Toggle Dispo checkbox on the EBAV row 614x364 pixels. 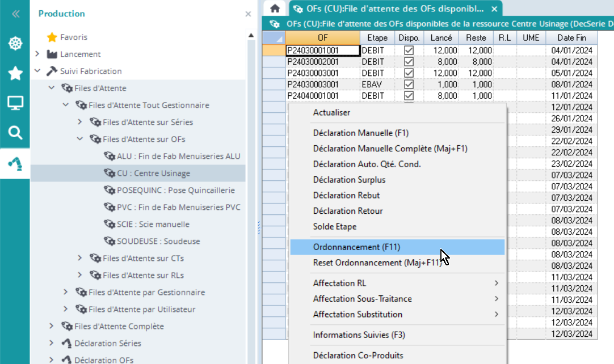(409, 84)
